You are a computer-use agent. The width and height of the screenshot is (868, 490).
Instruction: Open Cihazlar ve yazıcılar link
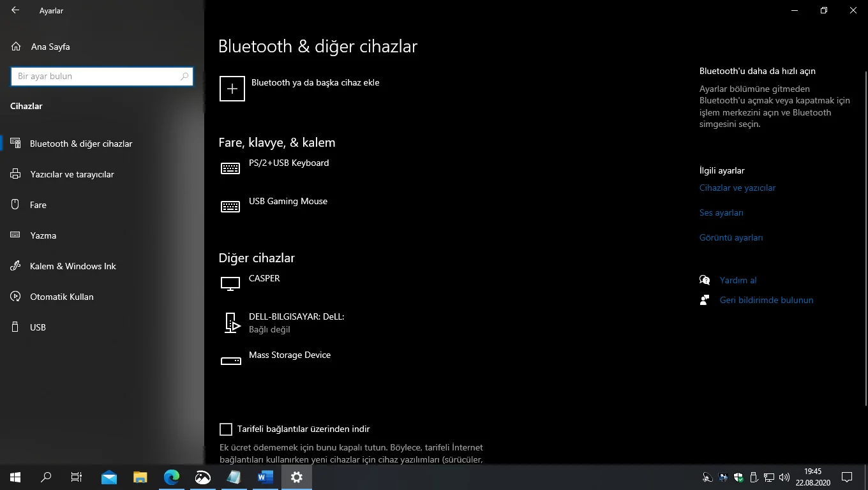coord(737,188)
